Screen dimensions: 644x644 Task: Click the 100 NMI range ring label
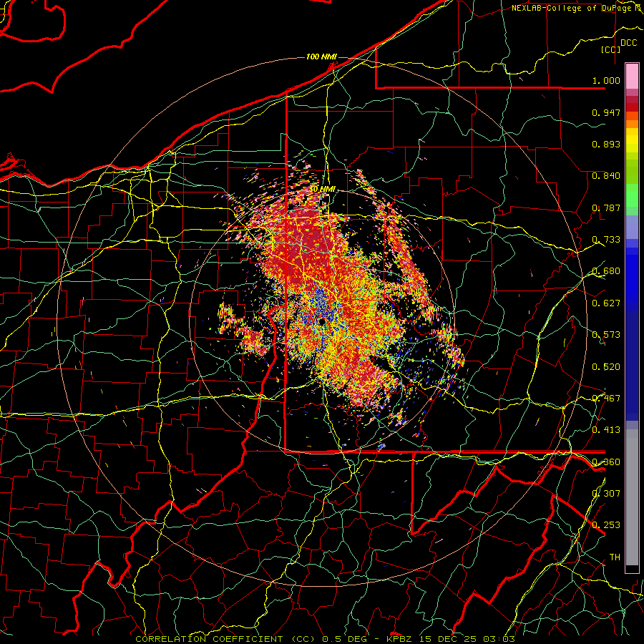click(x=321, y=57)
